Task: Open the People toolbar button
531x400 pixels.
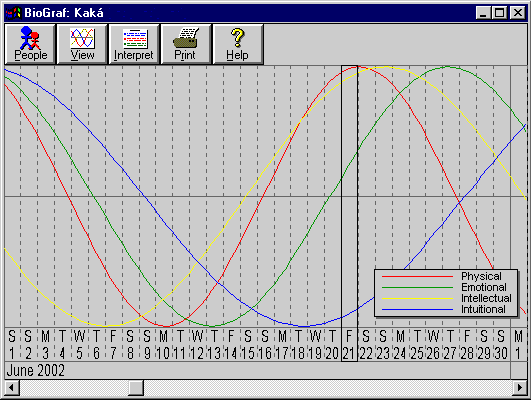Action: (30, 44)
